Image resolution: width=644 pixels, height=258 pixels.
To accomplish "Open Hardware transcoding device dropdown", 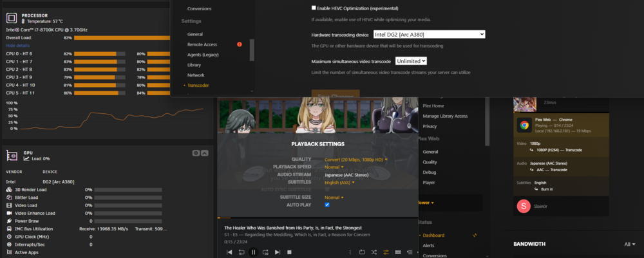I will 429,35.
